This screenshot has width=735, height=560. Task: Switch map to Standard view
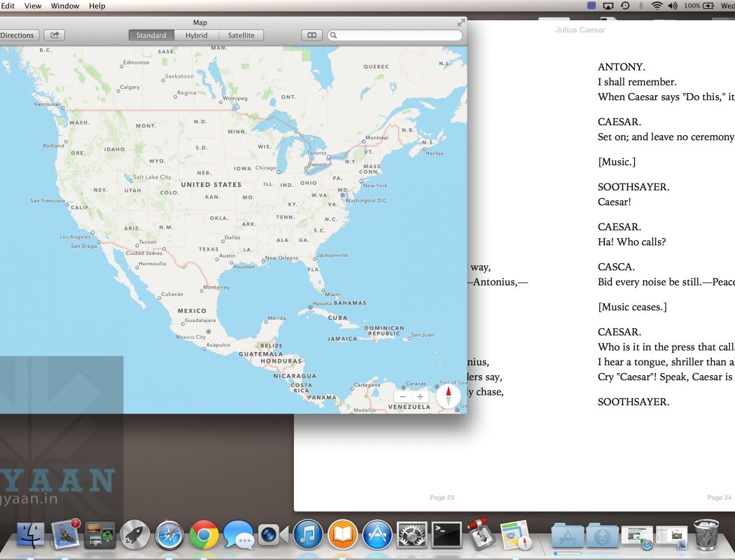pos(151,35)
